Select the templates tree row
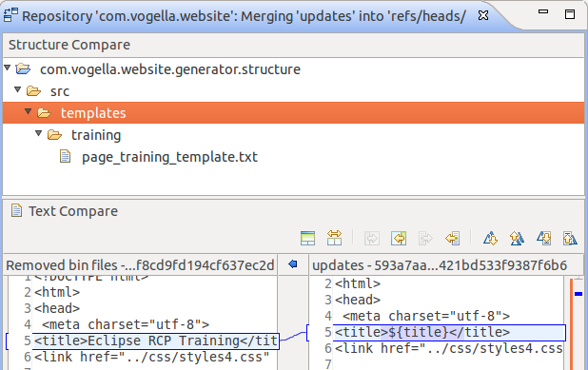Viewport: 588px width, 370px height. [294, 113]
